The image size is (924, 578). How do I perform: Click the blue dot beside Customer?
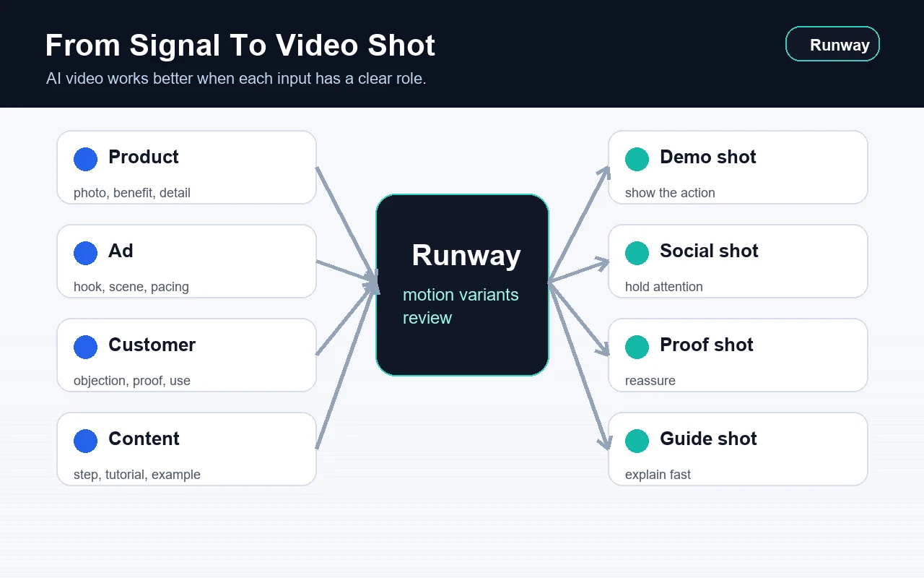(85, 347)
